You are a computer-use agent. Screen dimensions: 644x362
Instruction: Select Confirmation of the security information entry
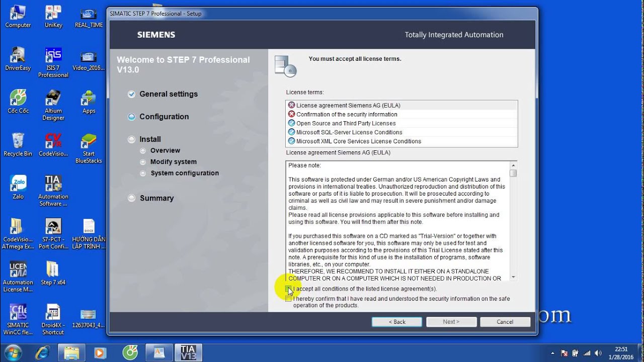point(401,114)
